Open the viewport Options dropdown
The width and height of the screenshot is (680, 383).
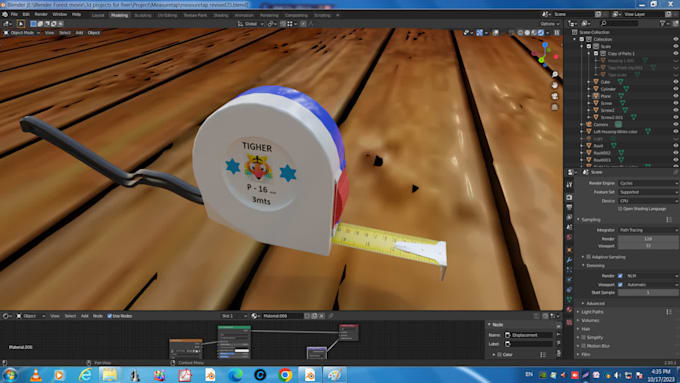(549, 24)
